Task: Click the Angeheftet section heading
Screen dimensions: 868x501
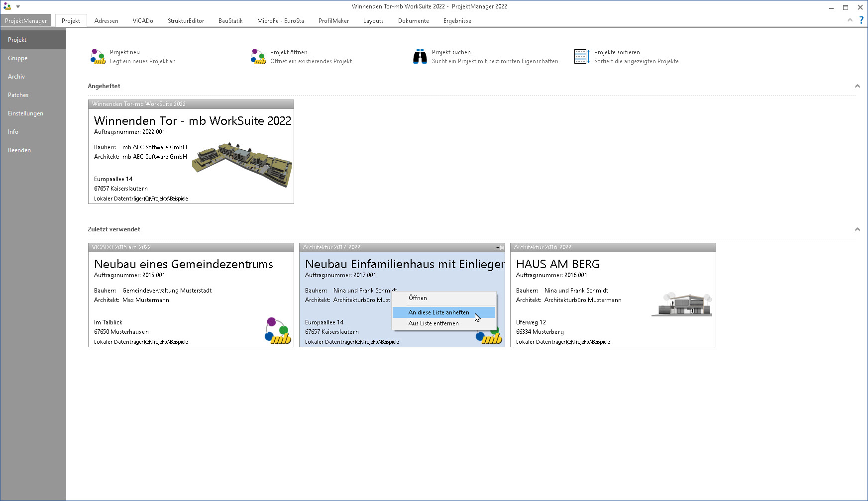Action: coord(104,86)
